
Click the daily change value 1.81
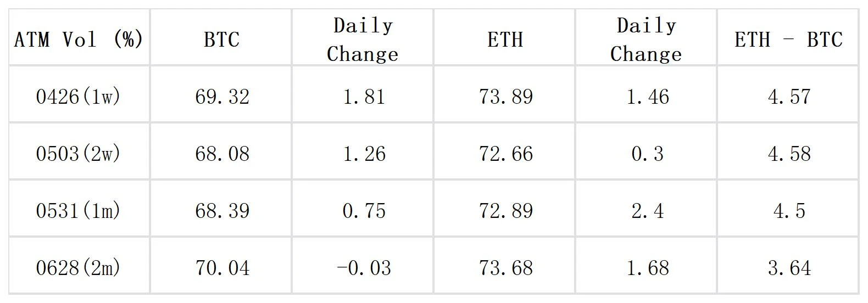coord(364,97)
